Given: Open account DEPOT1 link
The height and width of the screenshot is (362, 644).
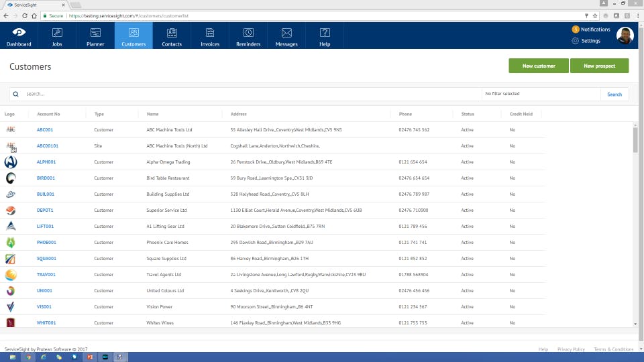Looking at the screenshot, I should [45, 210].
